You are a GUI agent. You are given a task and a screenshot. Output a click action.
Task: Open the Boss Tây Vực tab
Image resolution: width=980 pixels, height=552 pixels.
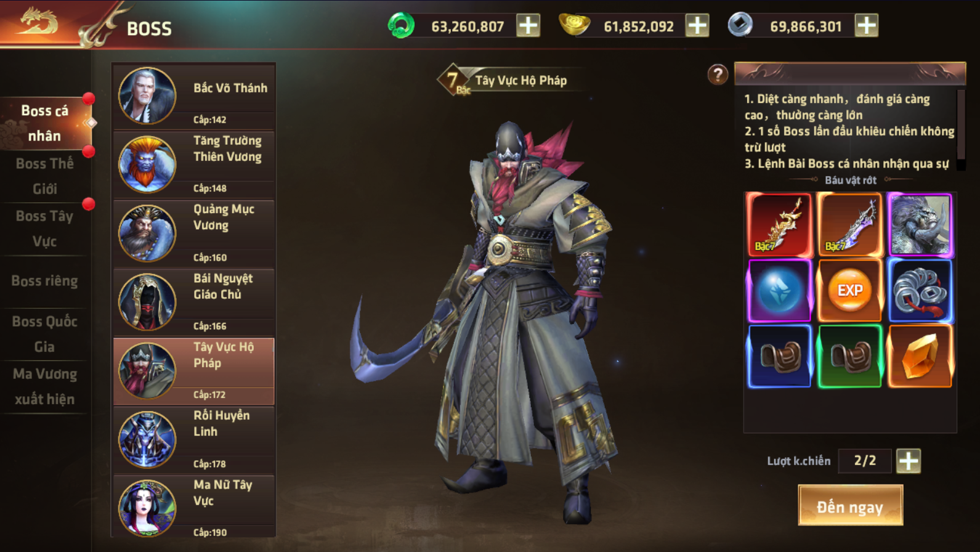pos(44,229)
